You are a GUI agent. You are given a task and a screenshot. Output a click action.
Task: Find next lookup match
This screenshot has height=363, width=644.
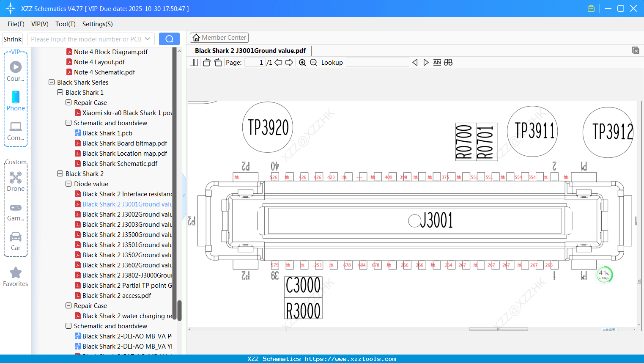click(426, 63)
